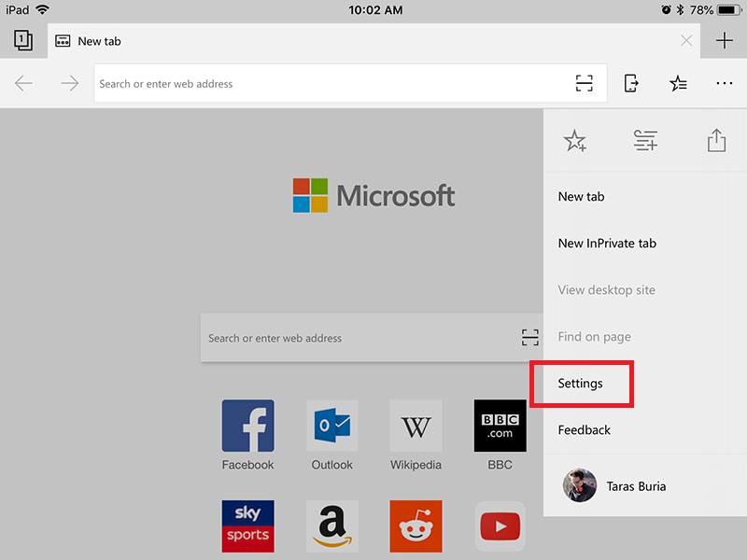This screenshot has height=560, width=747.
Task: Open the Wikipedia top site tile
Action: pyautogui.click(x=416, y=426)
